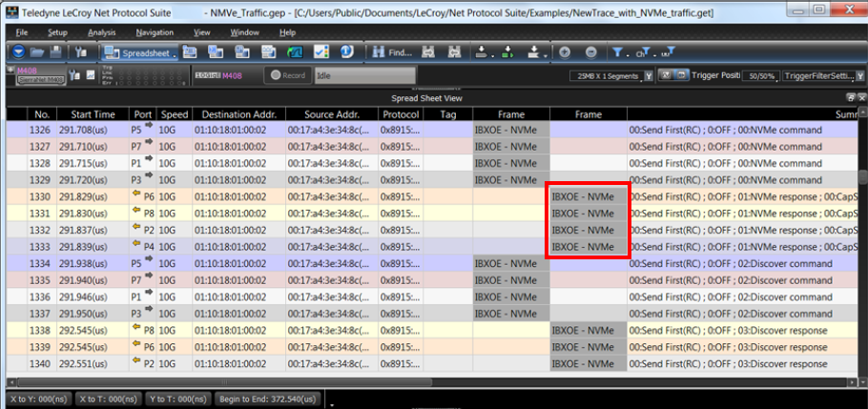Open the wrench settings icon in main toolbar
The height and width of the screenshot is (409, 868).
81,52
